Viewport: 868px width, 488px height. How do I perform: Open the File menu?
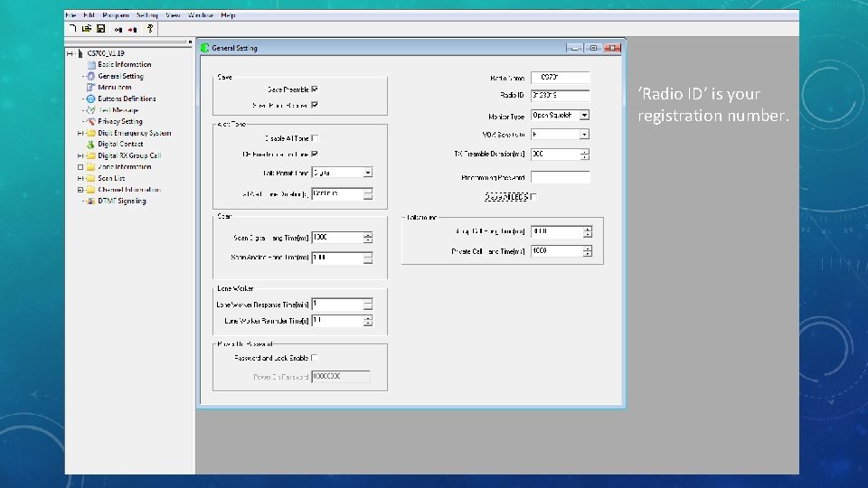click(71, 15)
